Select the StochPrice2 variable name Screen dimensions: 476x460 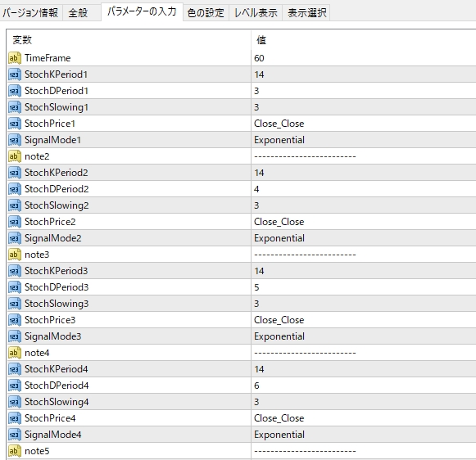tap(50, 222)
